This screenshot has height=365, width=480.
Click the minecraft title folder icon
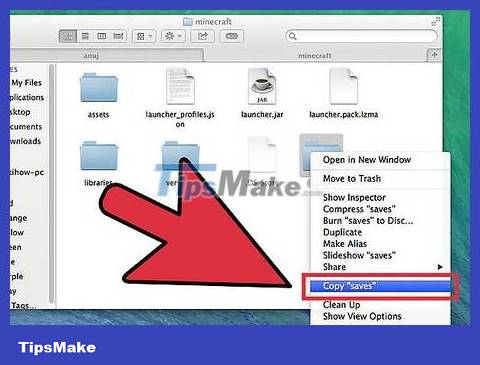coord(188,22)
